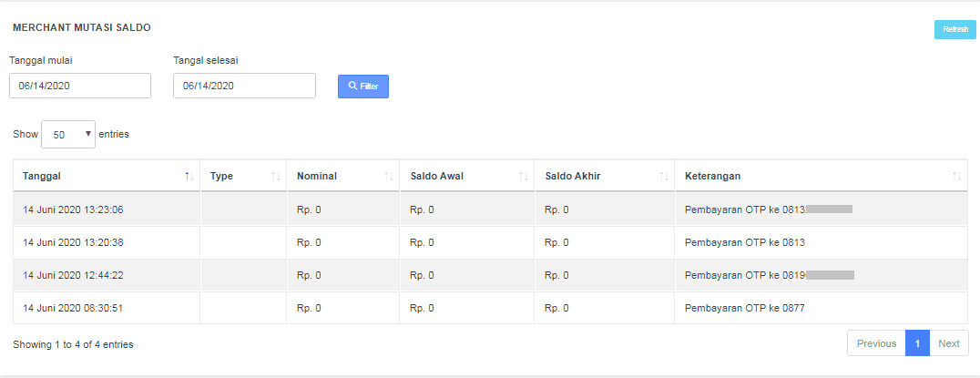Select the 14 Juni 2020 13:20:38 row

[73, 242]
